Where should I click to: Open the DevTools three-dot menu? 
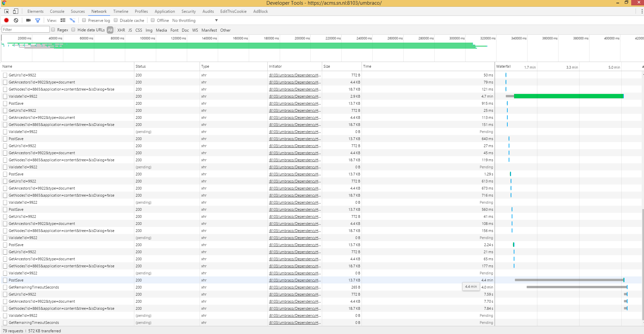(x=642, y=11)
